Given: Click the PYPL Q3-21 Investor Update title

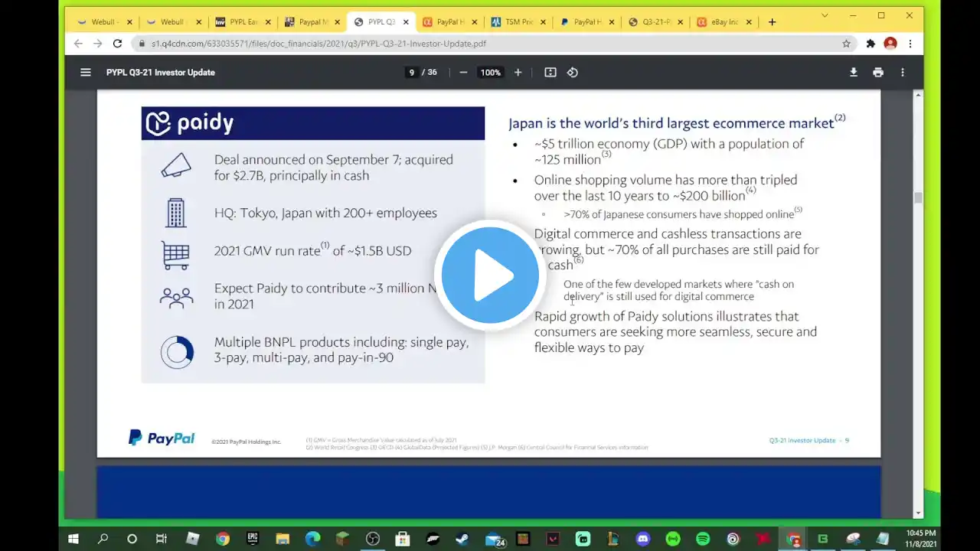Looking at the screenshot, I should (x=161, y=73).
